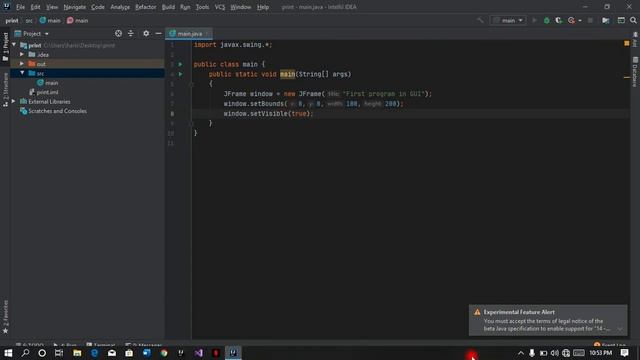Open the main run configuration dropdown

(x=508, y=20)
